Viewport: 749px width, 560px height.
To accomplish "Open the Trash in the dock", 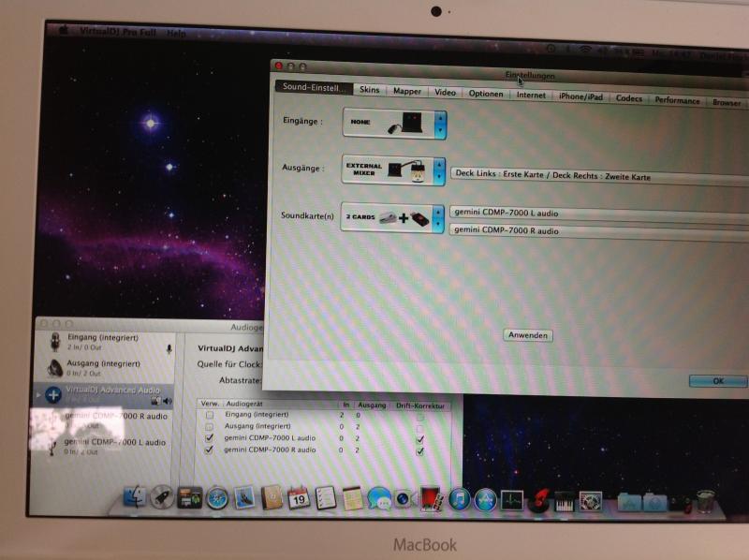I will point(706,502).
